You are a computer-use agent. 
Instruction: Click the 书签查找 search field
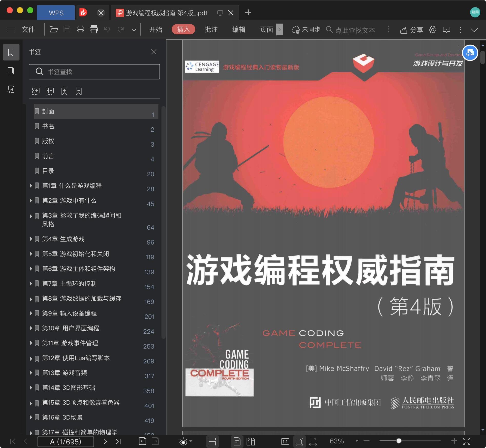pos(94,72)
